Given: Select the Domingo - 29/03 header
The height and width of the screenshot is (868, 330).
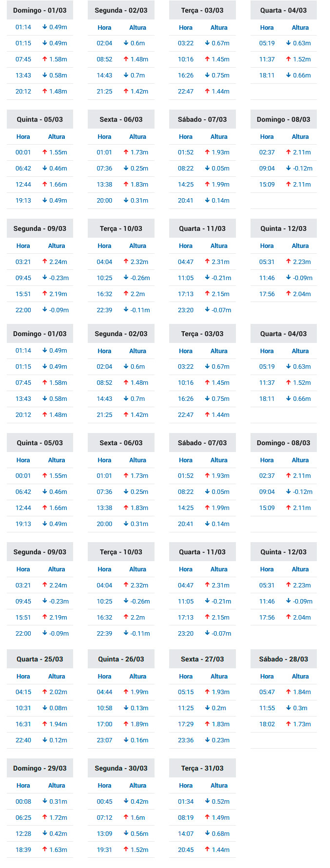Looking at the screenshot, I should (x=40, y=768).
